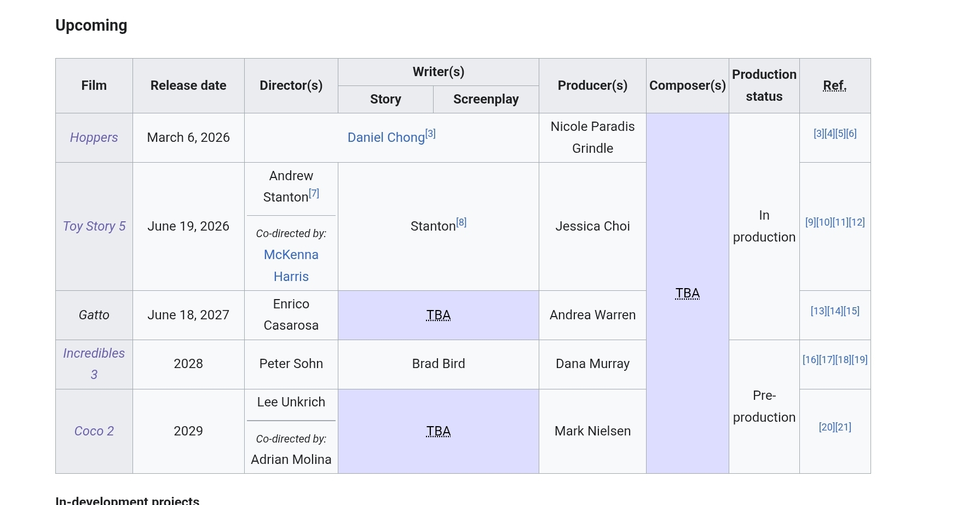Open citation [16] in Incredibles 3 row
Image resolution: width=980 pixels, height=505 pixels.
[x=811, y=359]
